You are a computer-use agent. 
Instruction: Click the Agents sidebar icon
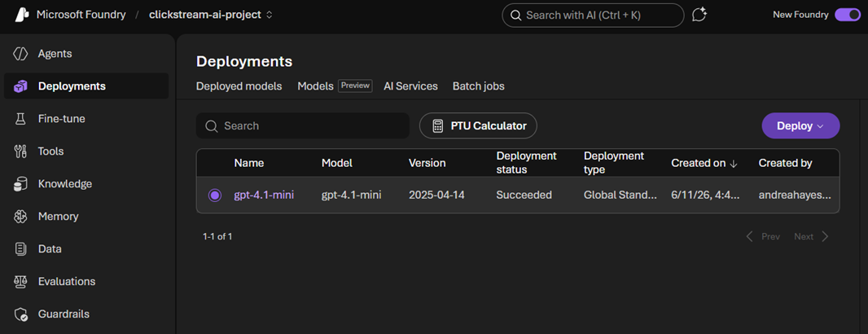tap(20, 54)
